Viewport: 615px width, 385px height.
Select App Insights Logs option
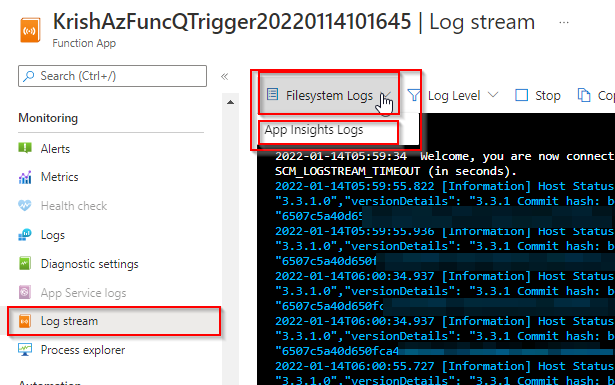[314, 130]
